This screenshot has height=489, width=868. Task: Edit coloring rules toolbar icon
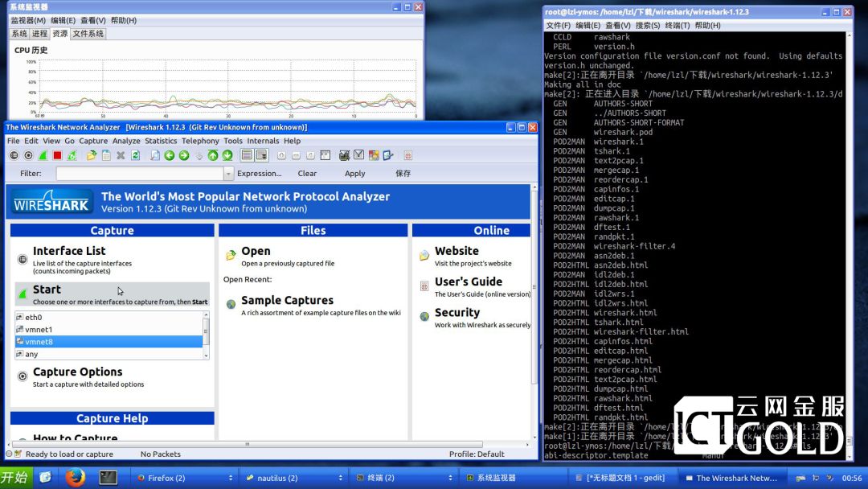click(375, 155)
